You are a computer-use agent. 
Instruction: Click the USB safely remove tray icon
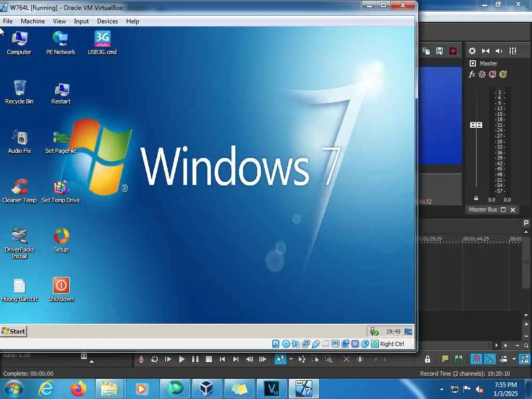coord(374,331)
